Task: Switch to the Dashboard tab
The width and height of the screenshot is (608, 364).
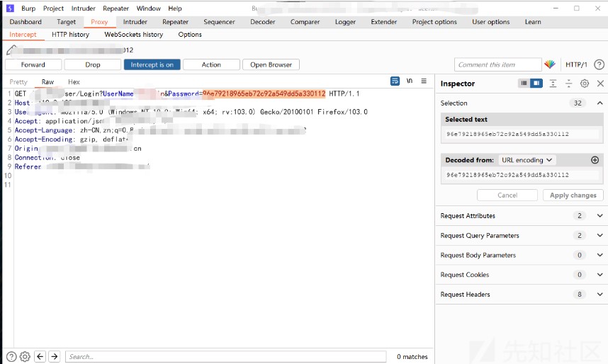Action: coord(26,22)
